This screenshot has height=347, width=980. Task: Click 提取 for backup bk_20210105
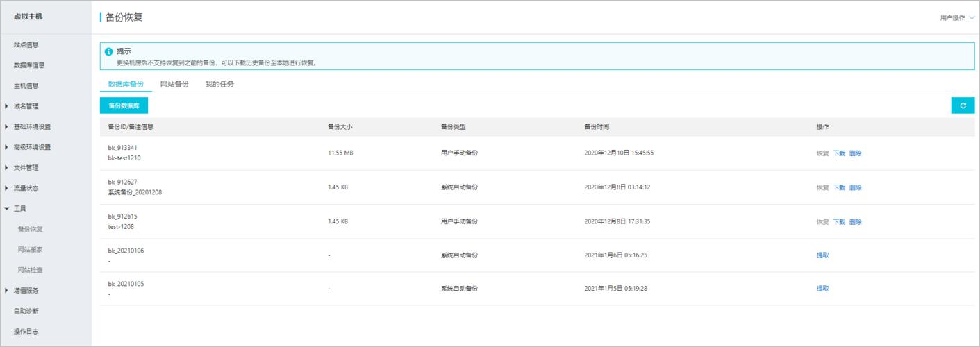[x=823, y=289]
